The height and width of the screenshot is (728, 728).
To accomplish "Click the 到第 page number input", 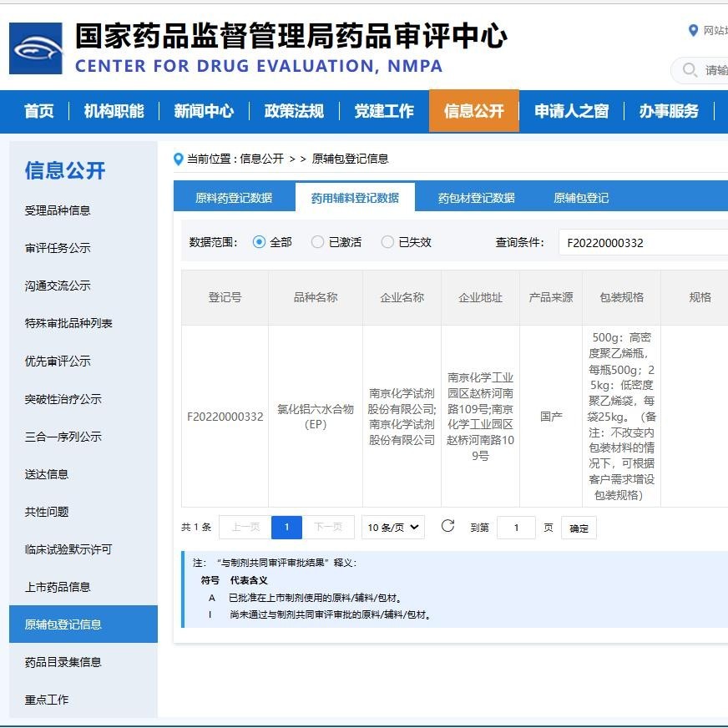I will click(516, 528).
